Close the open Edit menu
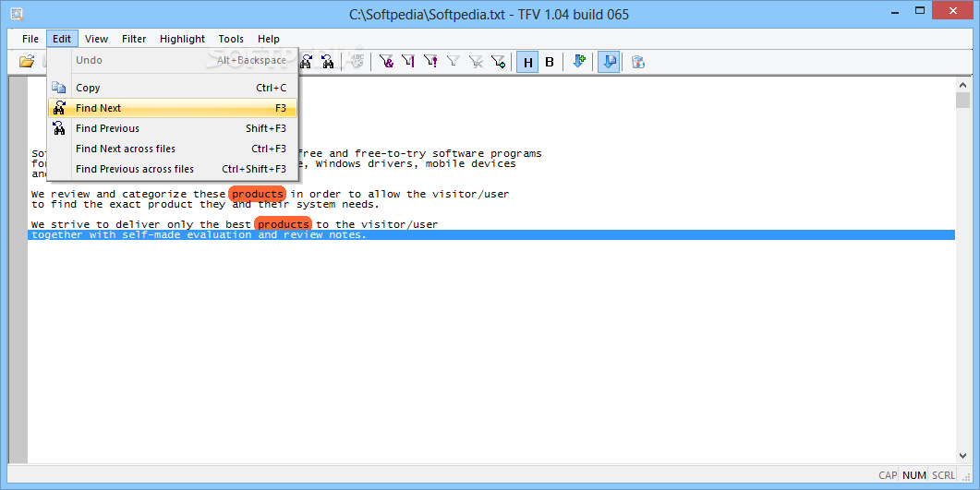Image resolution: width=980 pixels, height=490 pixels. [x=61, y=39]
